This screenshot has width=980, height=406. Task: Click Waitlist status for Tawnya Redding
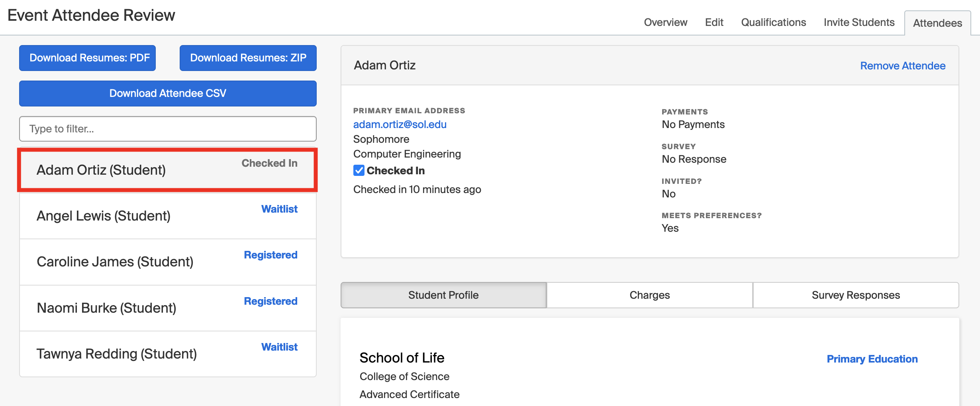pos(279,347)
